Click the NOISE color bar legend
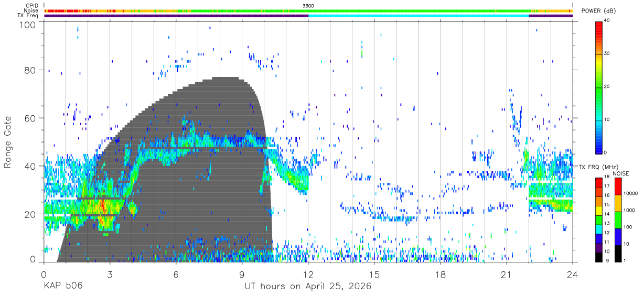Viewport: 644px width, 297px height. click(x=618, y=219)
